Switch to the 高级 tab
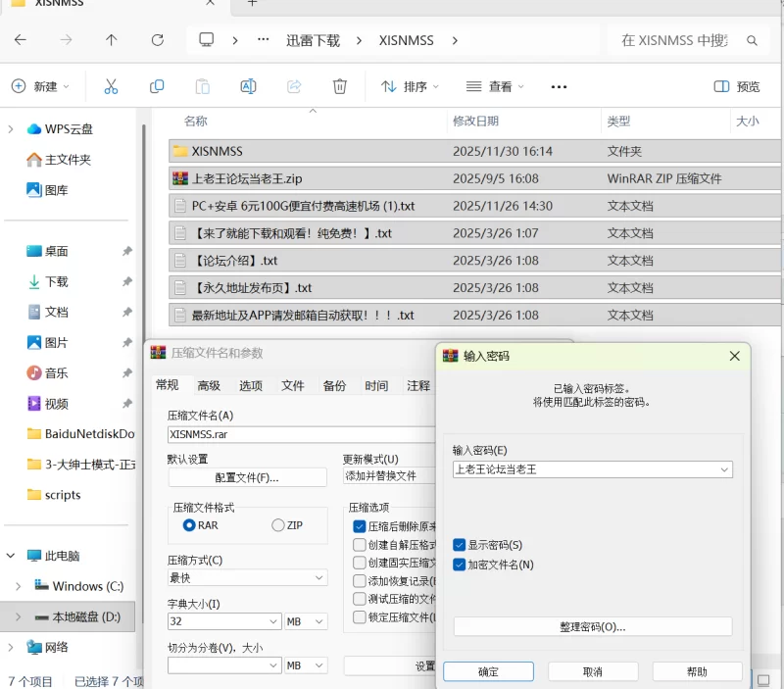The image size is (784, 689). point(209,385)
